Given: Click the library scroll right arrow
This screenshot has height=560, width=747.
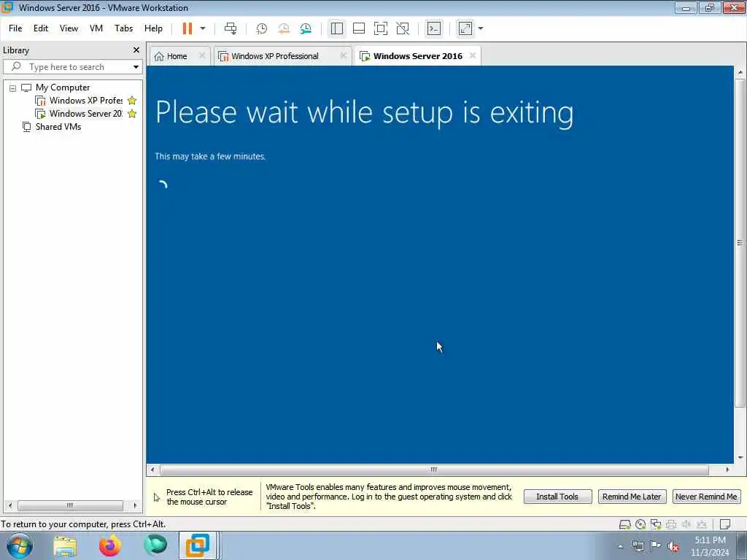Looking at the screenshot, I should pos(135,505).
